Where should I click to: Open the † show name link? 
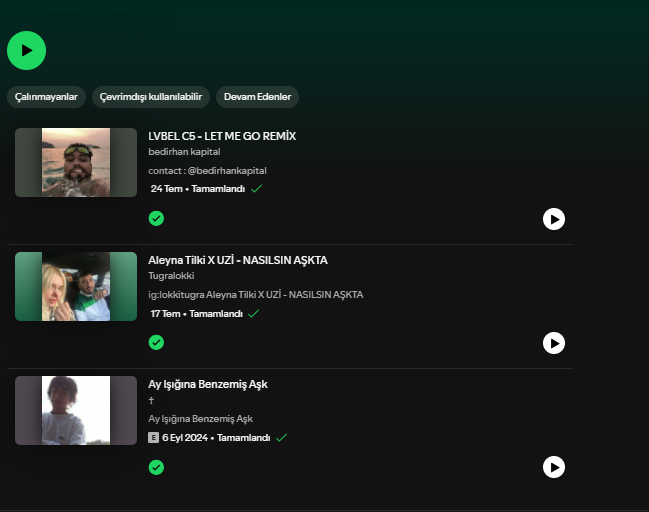point(151,400)
